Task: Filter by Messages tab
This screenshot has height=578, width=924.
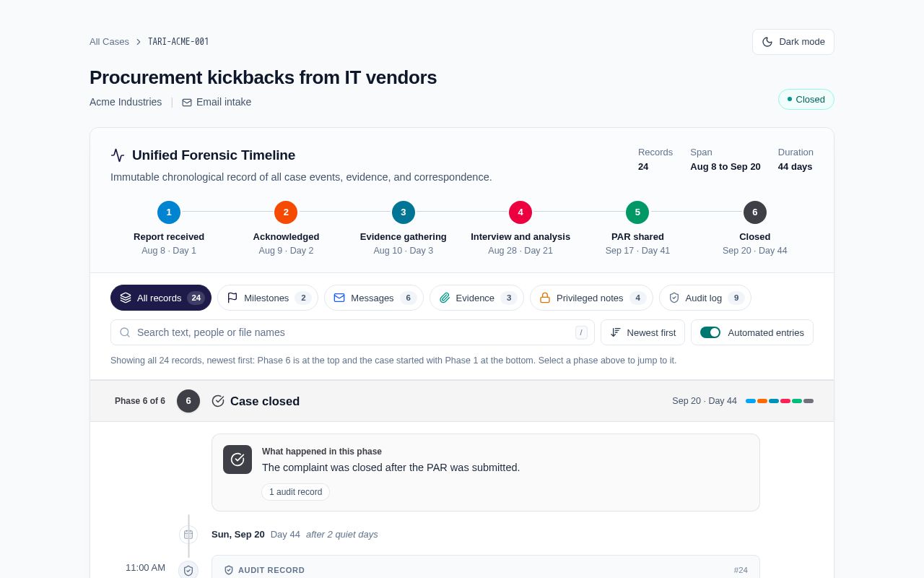Action: pyautogui.click(x=374, y=298)
